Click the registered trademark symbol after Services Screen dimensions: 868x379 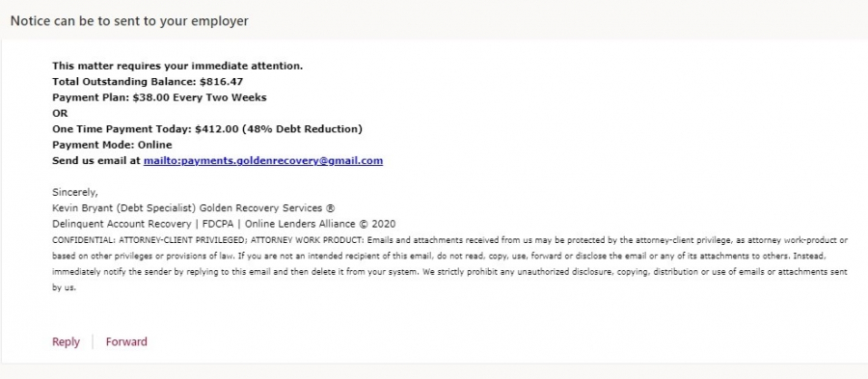click(330, 208)
